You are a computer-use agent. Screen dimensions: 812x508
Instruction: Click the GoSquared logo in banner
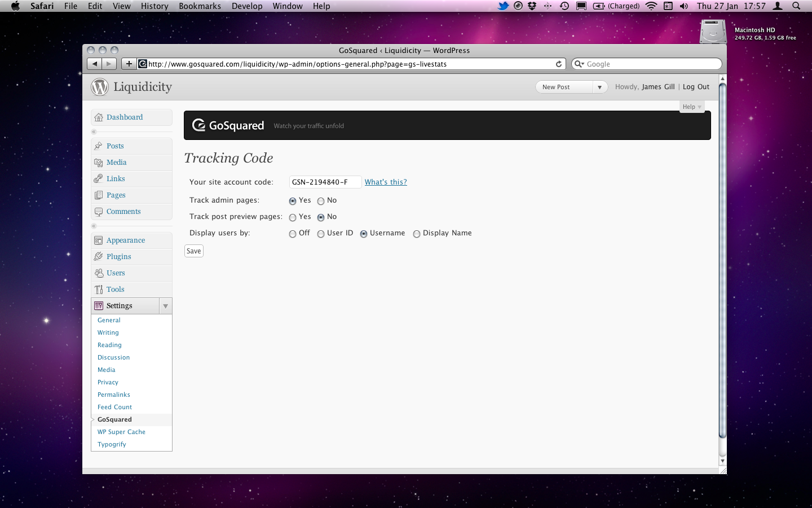pyautogui.click(x=228, y=125)
